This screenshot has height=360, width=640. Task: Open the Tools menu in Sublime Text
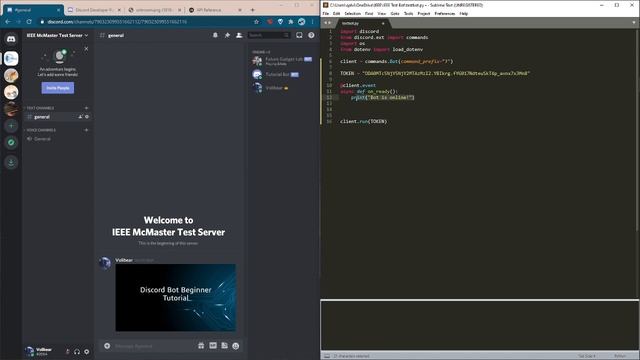pyautogui.click(x=409, y=13)
